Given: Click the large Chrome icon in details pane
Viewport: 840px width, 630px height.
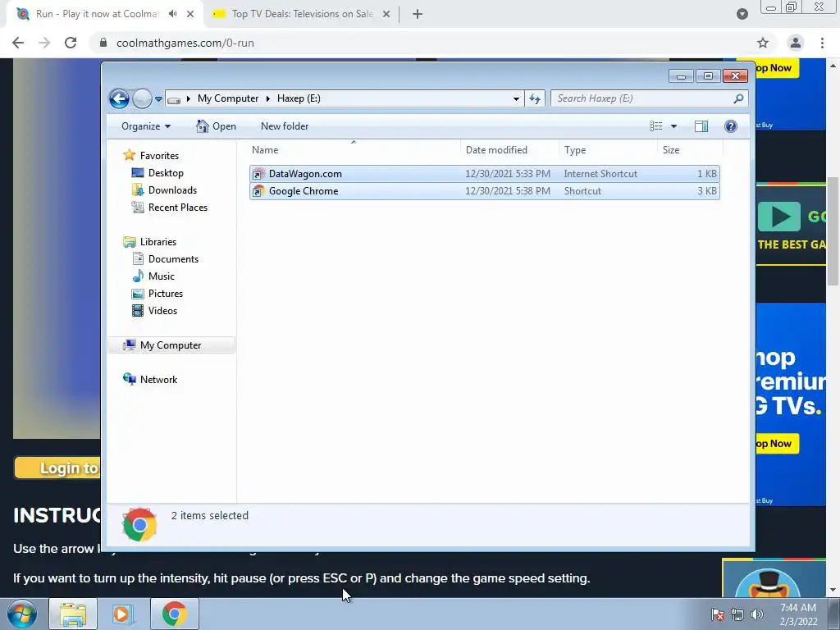Looking at the screenshot, I should point(139,524).
